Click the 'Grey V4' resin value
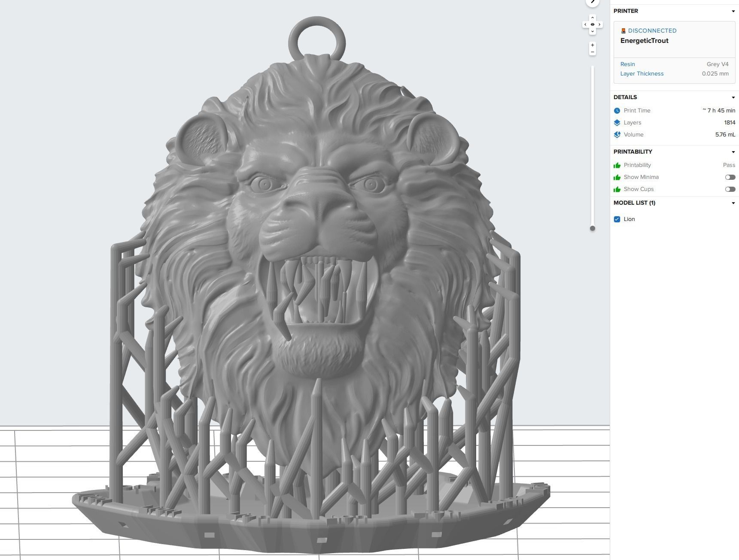 [x=718, y=64]
